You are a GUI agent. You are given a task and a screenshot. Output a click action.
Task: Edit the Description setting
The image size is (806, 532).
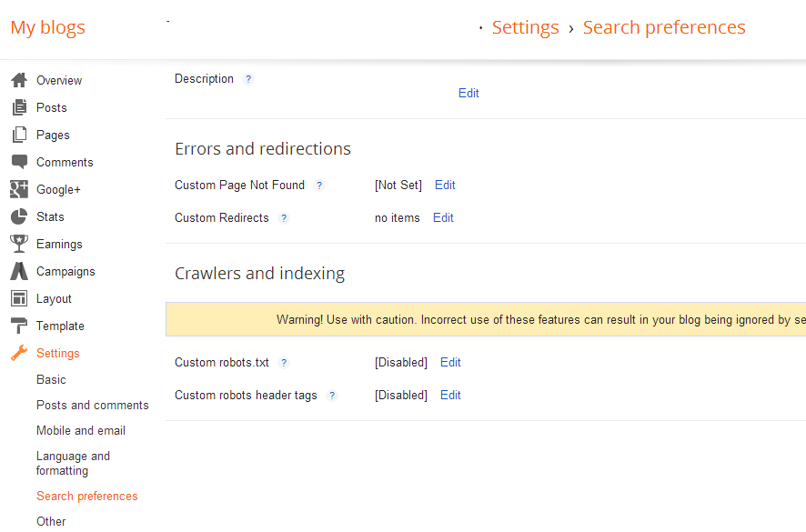[x=468, y=93]
